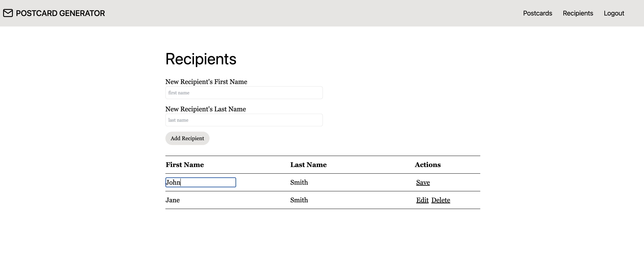644x276 pixels.
Task: Delete the Jane Smith recipient
Action: (x=440, y=200)
